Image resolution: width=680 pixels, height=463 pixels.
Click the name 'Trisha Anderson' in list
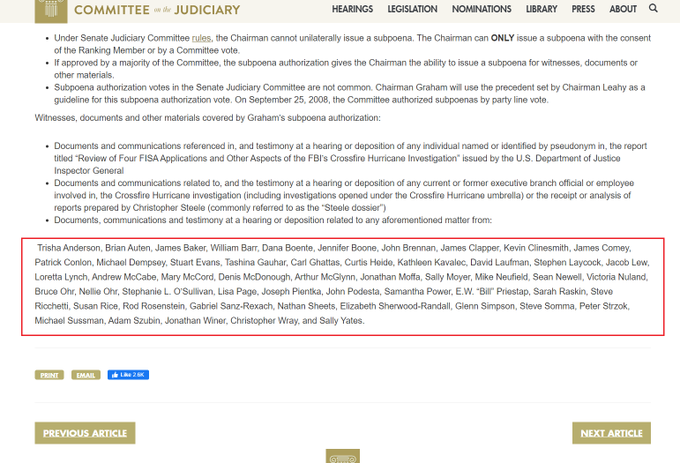tap(69, 248)
